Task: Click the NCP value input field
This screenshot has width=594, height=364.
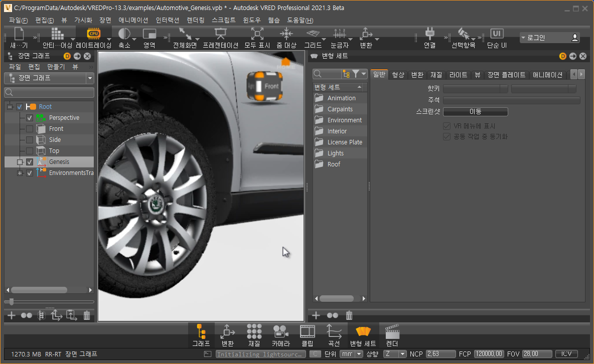Action: pyautogui.click(x=440, y=354)
